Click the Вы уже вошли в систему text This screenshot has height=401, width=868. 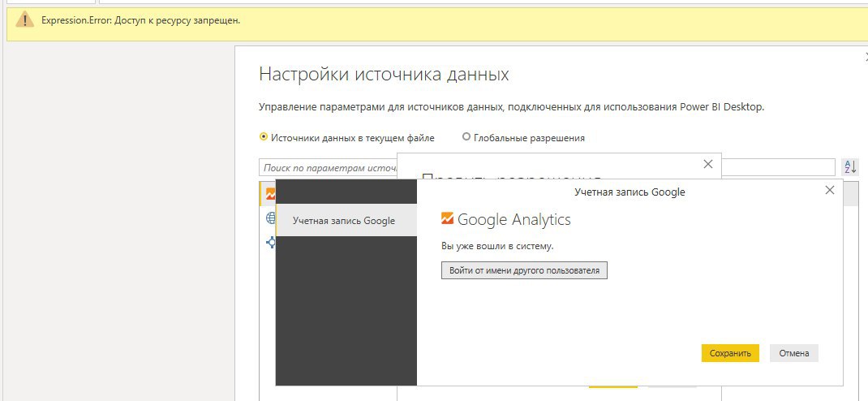pyautogui.click(x=497, y=246)
